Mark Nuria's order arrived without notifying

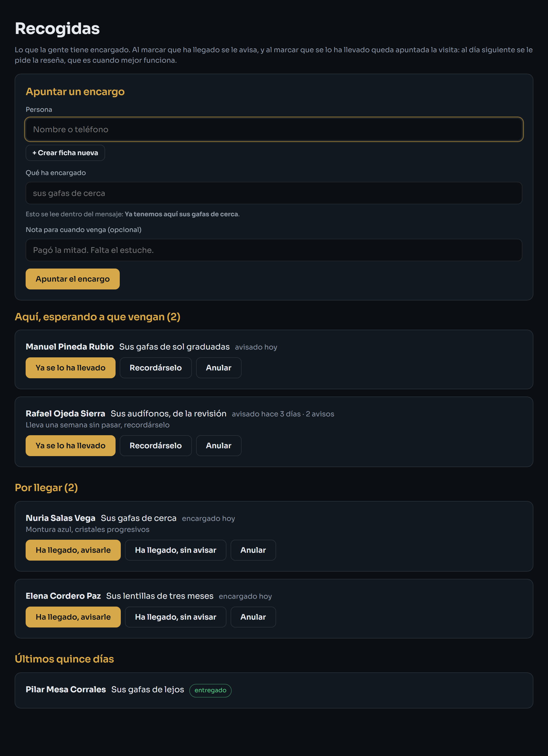tap(176, 550)
